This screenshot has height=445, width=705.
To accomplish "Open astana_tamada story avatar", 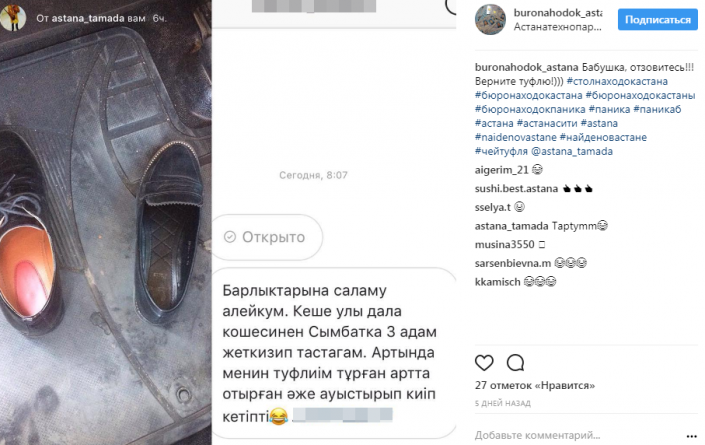I will point(13,17).
